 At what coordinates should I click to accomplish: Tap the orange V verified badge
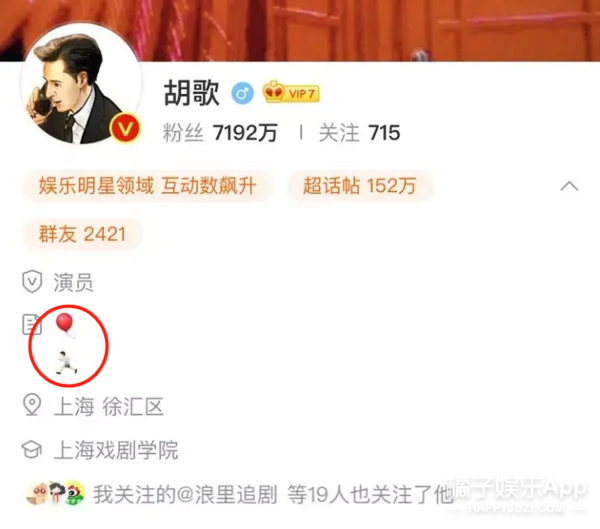(x=125, y=129)
